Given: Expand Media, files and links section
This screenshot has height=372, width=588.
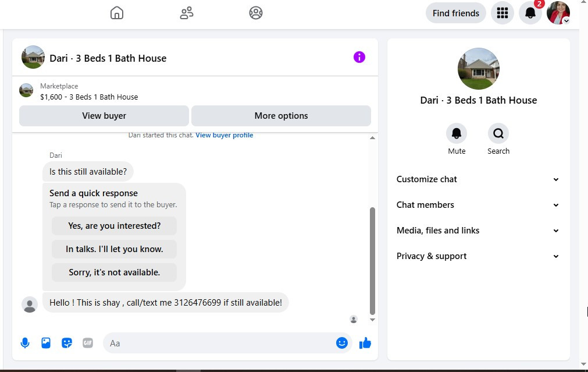Looking at the screenshot, I should coord(478,230).
